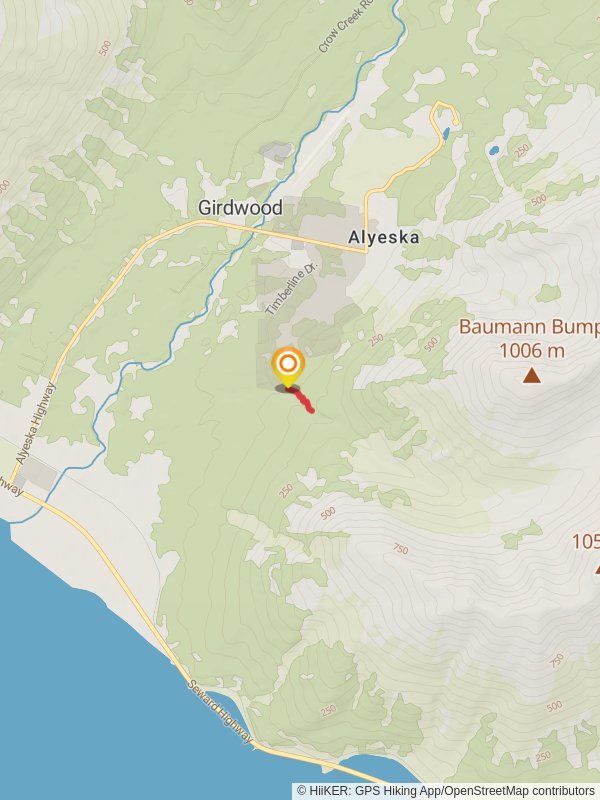Click the small blue pond near the winding road
Viewport: 600px width, 800px height.
[446, 134]
